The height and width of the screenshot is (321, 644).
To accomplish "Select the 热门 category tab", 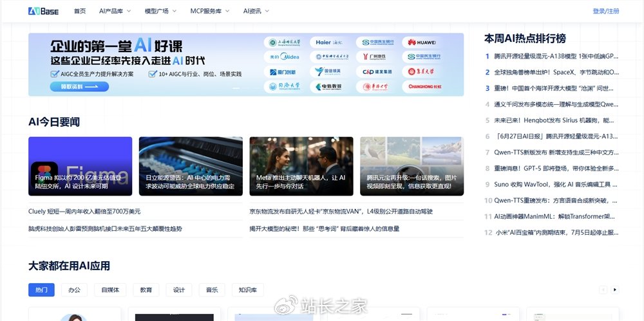I will click(41, 290).
